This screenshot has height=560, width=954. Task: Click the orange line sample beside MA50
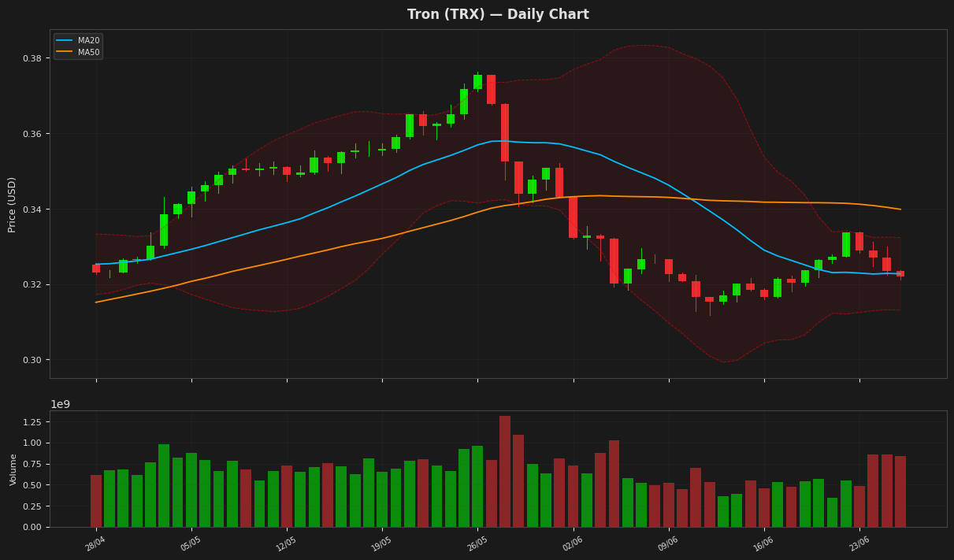point(65,52)
